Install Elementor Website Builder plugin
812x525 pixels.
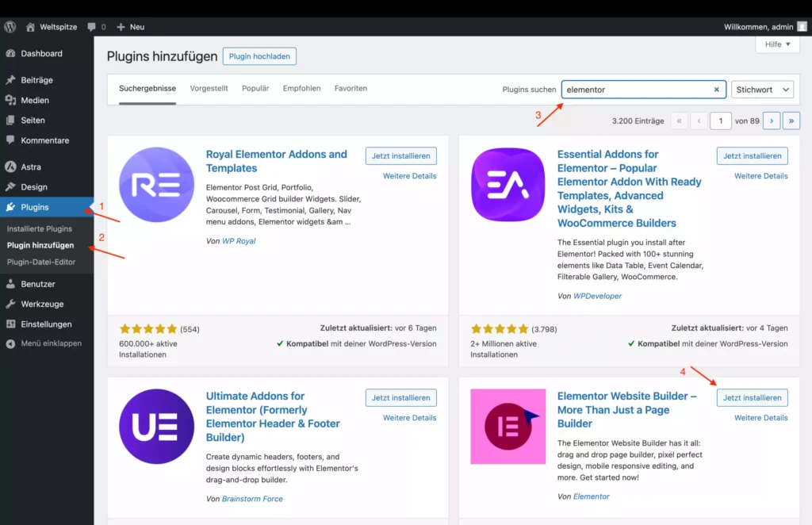click(x=753, y=397)
